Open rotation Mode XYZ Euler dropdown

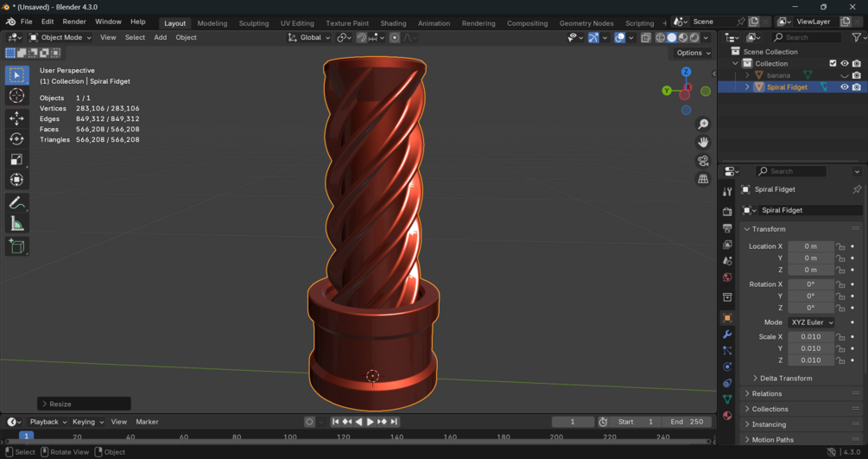[x=811, y=322]
